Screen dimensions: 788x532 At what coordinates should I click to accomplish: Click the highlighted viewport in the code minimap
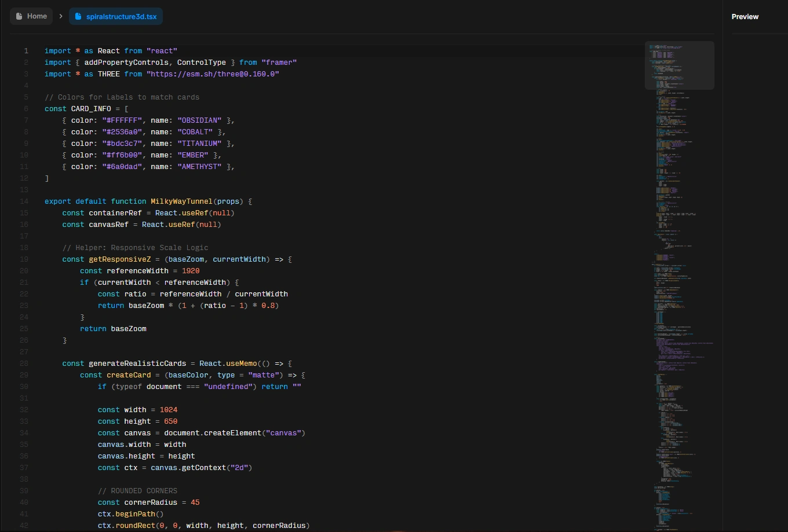tap(679, 65)
